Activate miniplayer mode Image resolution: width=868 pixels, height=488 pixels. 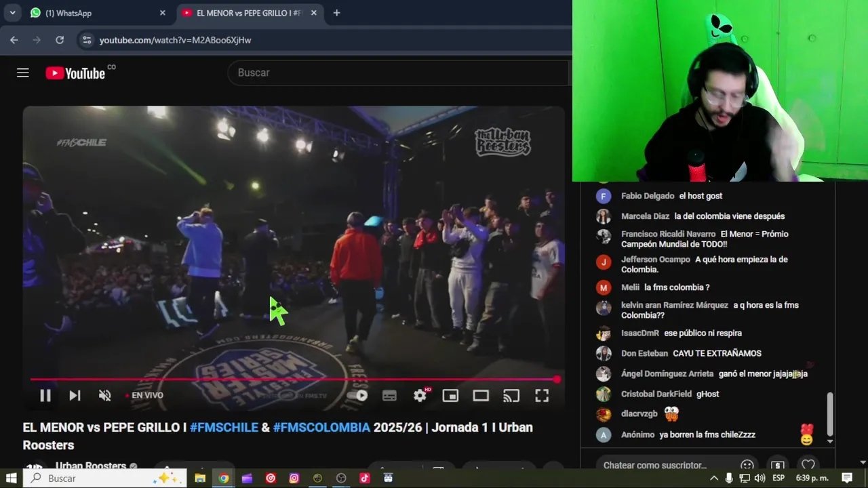pyautogui.click(x=450, y=396)
